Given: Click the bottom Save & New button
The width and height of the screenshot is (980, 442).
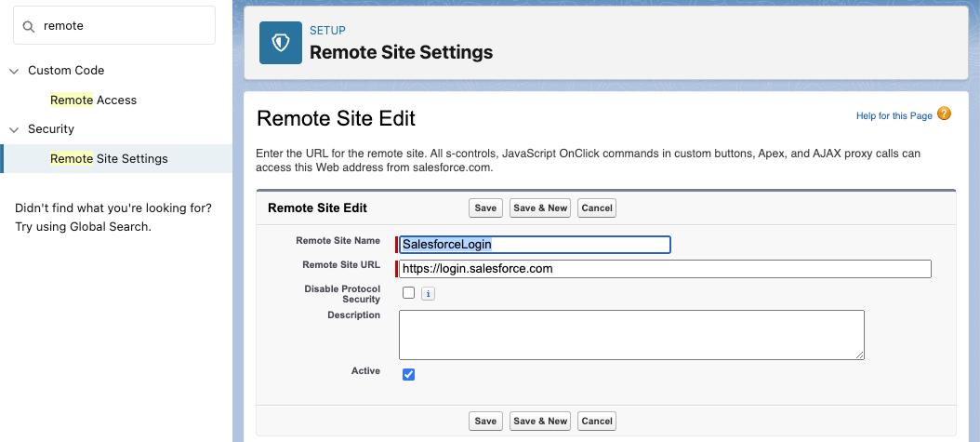Looking at the screenshot, I should pyautogui.click(x=540, y=422).
